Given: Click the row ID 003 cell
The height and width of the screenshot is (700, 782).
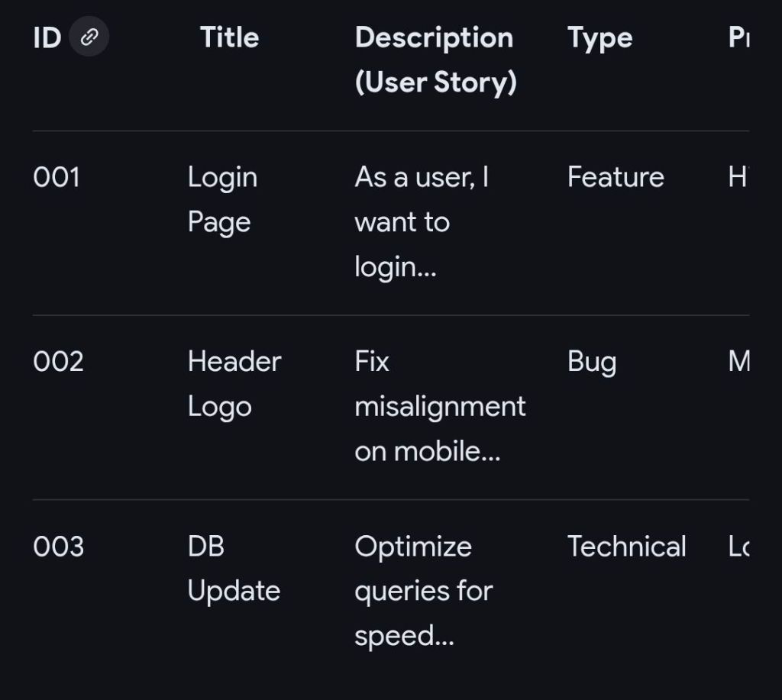Looking at the screenshot, I should point(58,547).
